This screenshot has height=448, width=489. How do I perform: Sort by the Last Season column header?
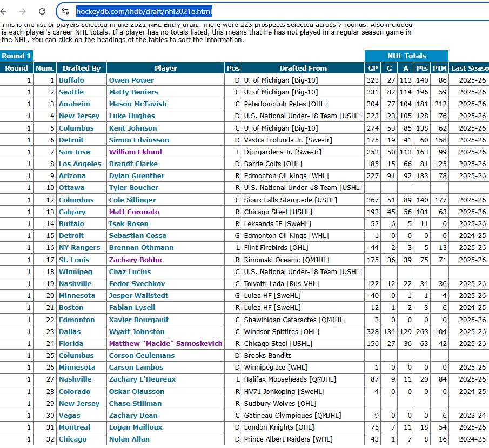pos(469,68)
